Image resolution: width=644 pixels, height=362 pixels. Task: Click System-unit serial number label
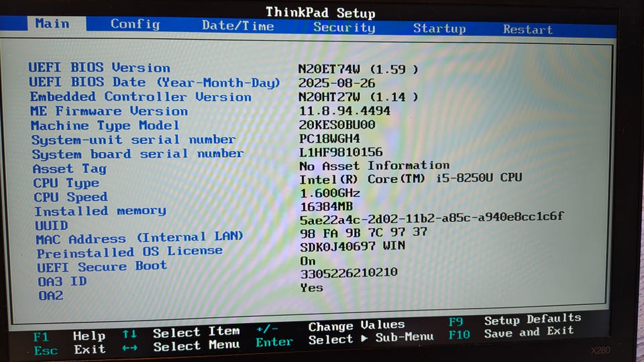(x=134, y=139)
